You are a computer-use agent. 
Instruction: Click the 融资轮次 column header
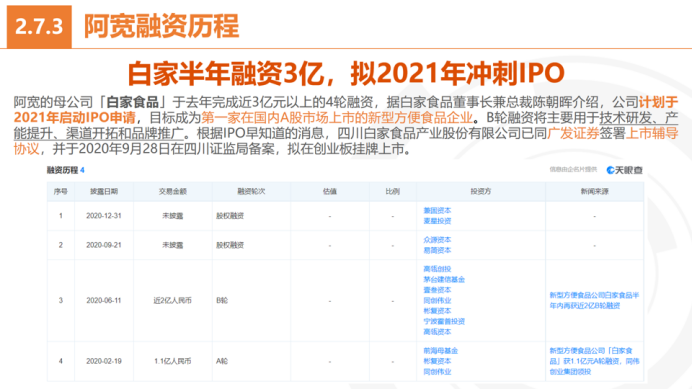coord(251,191)
